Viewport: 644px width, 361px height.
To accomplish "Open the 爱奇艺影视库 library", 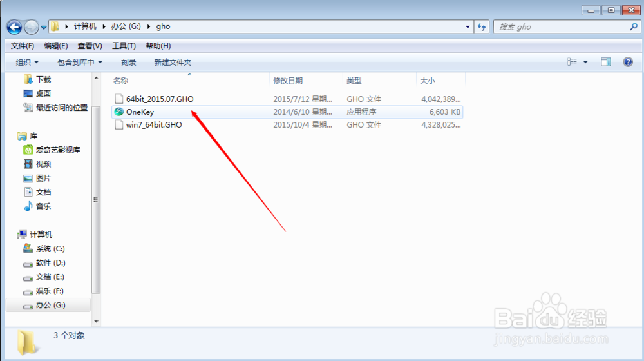I will point(58,150).
